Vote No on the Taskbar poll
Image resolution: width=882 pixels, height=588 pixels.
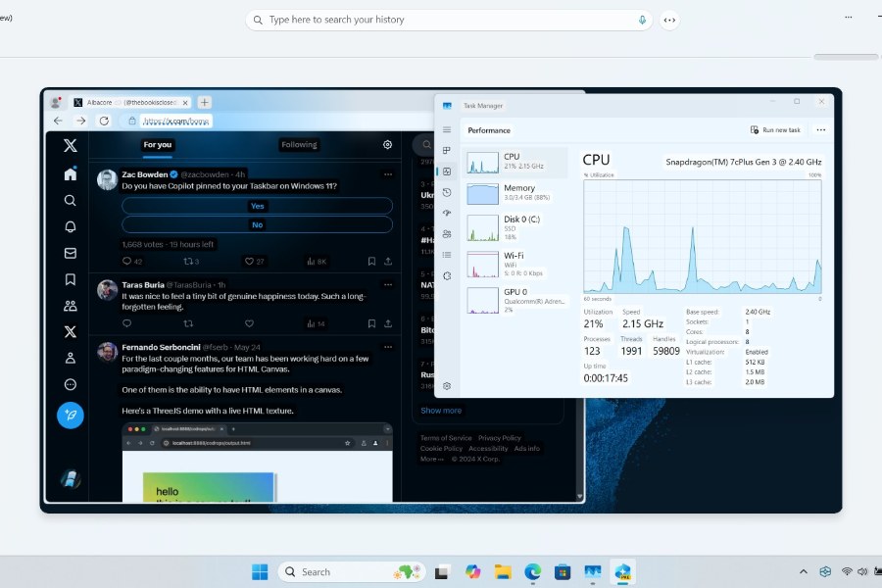(x=257, y=224)
